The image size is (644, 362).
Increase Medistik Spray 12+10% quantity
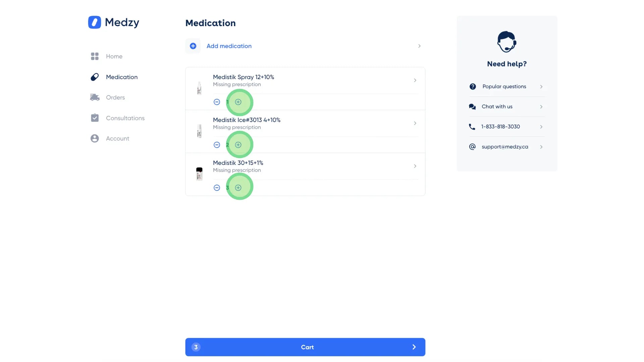238,102
